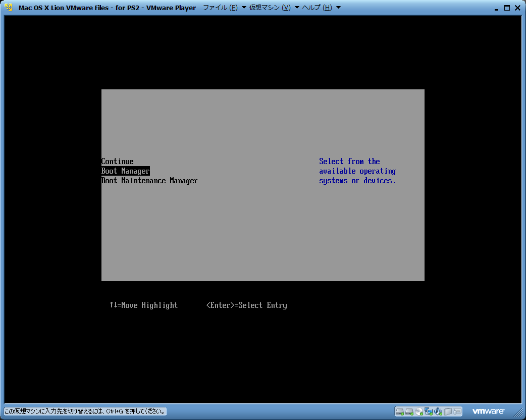
Task: Click the vmware logo in status bar
Action: (489, 411)
